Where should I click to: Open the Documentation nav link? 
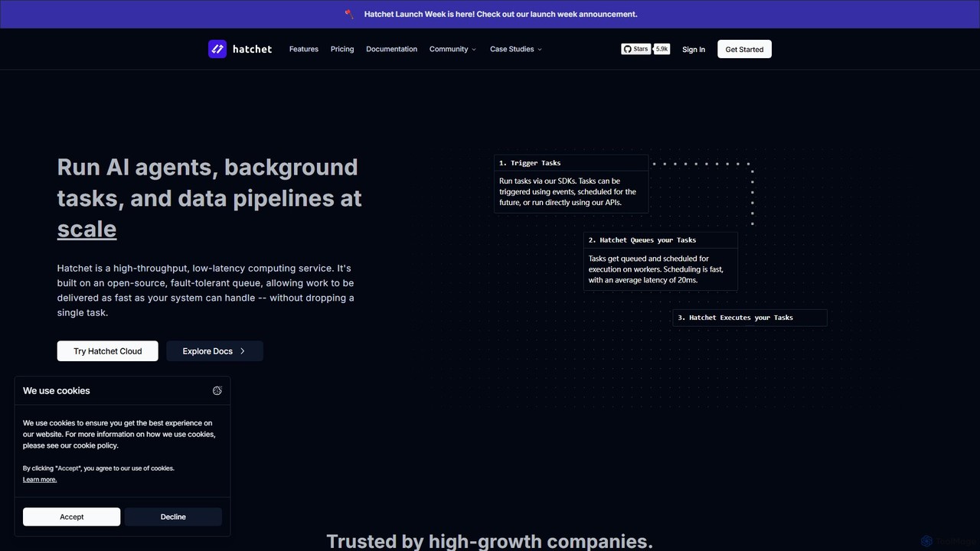click(392, 49)
